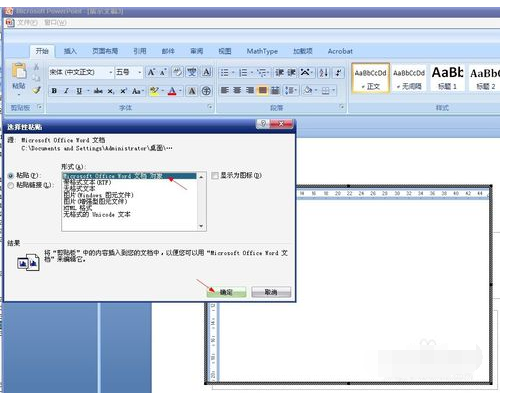Click the red font color A swatch
Image resolution: width=523 pixels, height=393 pixels.
tap(172, 91)
